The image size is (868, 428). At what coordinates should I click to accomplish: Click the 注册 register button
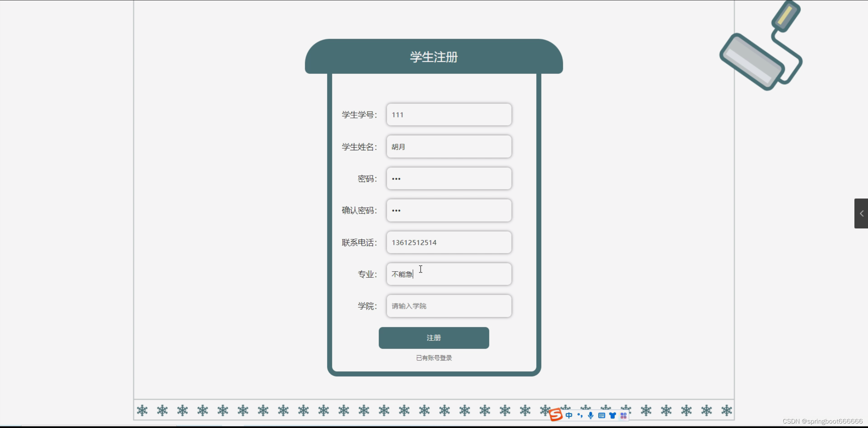[x=434, y=338]
